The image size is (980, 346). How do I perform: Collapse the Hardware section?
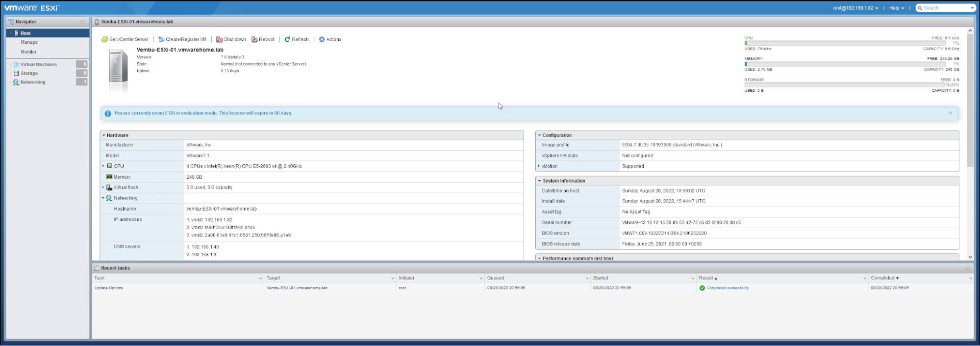tap(103, 135)
